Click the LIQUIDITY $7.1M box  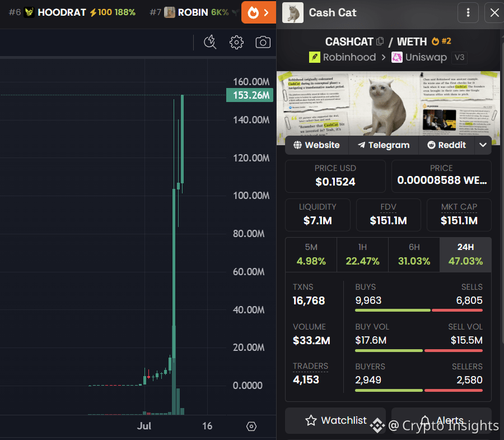[x=318, y=215]
